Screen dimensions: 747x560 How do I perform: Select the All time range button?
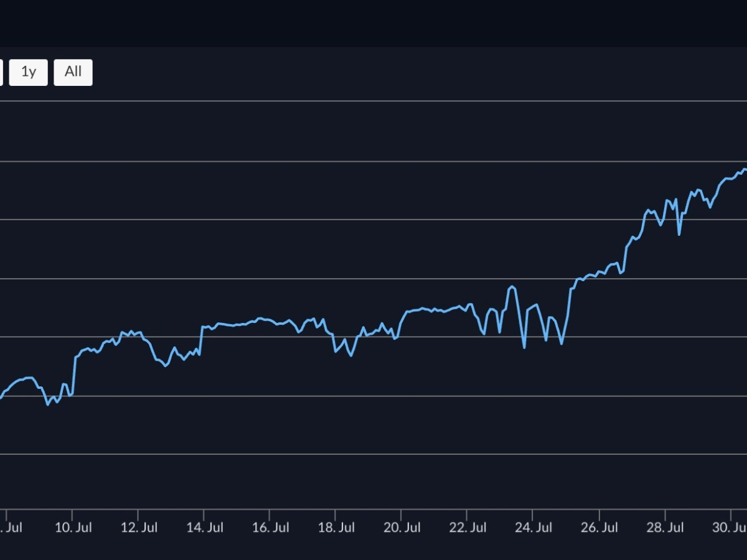coord(73,72)
